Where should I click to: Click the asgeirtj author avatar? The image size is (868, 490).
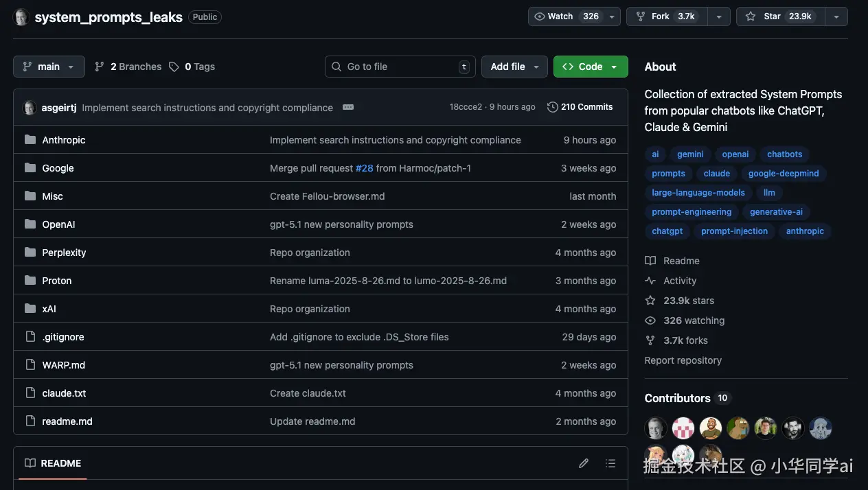(x=30, y=108)
